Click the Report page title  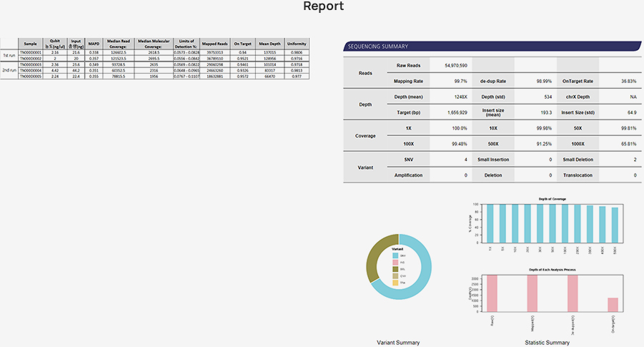click(323, 6)
